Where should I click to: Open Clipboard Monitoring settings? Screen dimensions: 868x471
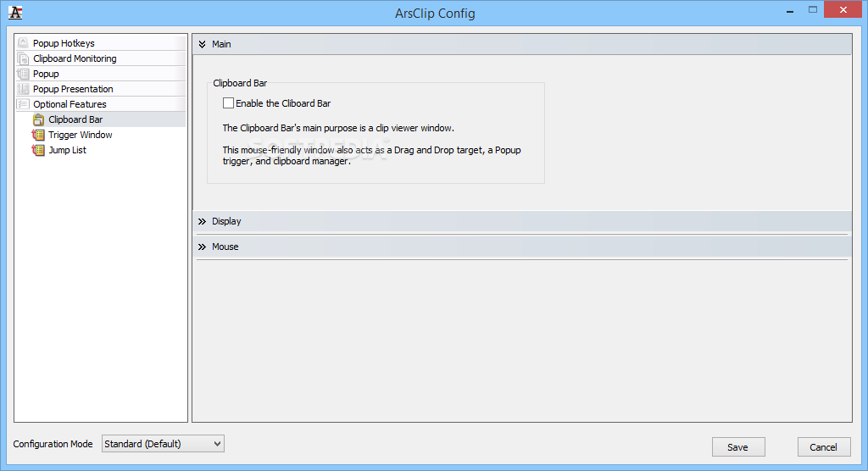pos(101,58)
